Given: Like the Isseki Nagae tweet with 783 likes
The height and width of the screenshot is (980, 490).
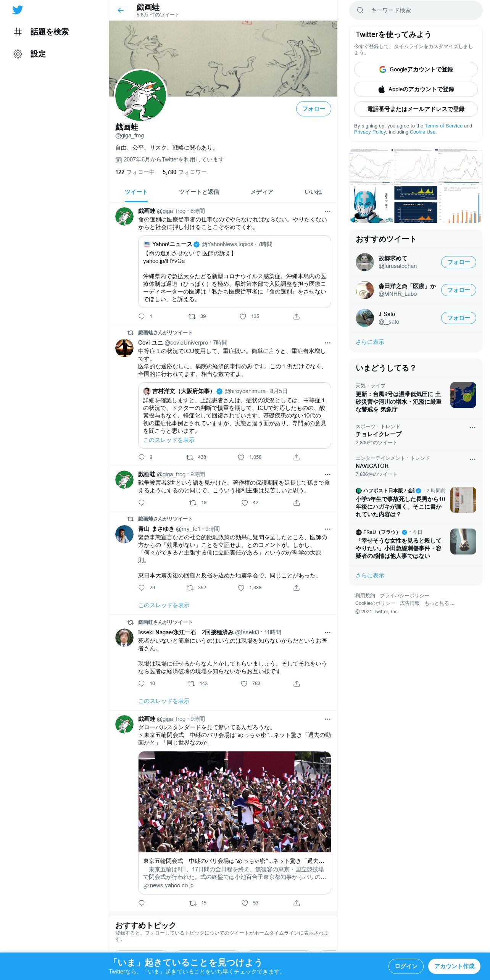Looking at the screenshot, I should 244,683.
